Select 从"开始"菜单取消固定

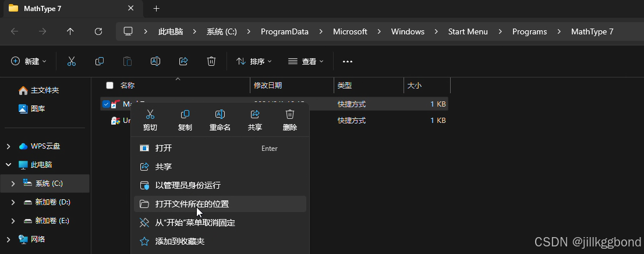[x=220, y=223]
